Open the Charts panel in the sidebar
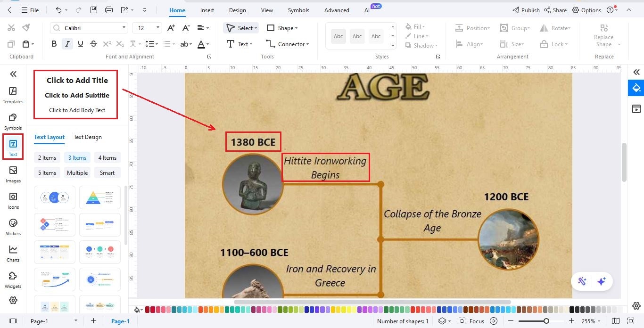Screen dimensions: 644x328 [x=13, y=252]
